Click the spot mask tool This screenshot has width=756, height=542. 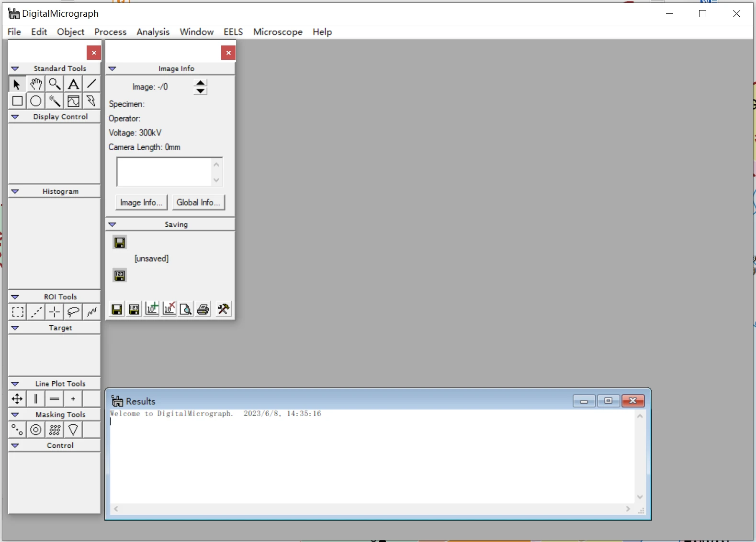pyautogui.click(x=18, y=430)
